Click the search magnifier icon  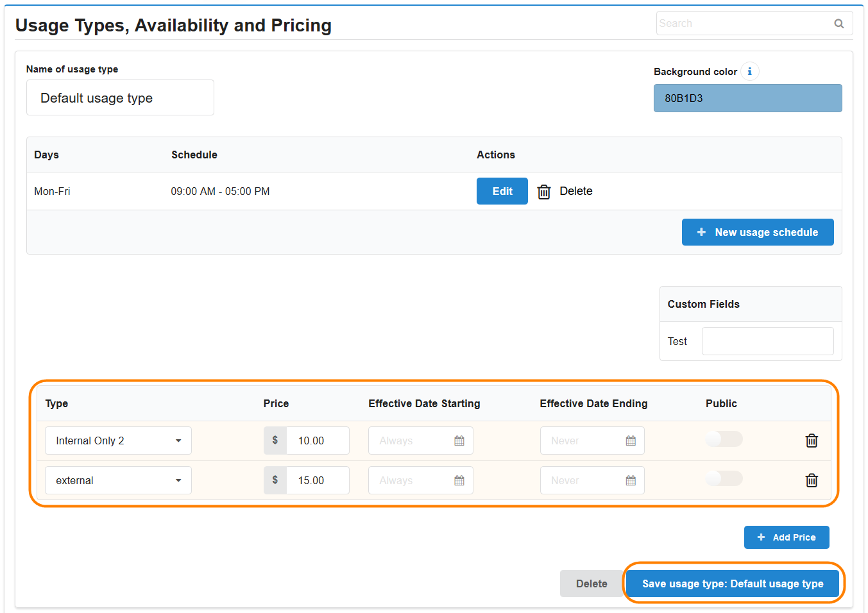pyautogui.click(x=838, y=24)
